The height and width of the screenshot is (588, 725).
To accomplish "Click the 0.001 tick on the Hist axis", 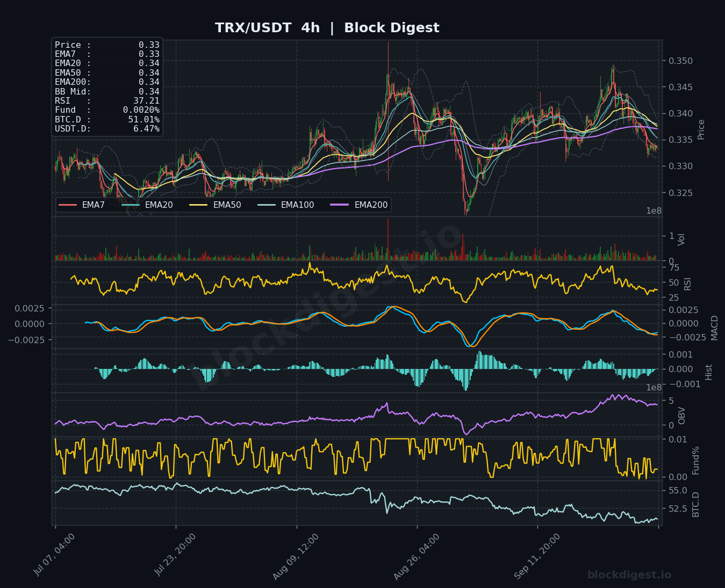I will click(x=680, y=354).
